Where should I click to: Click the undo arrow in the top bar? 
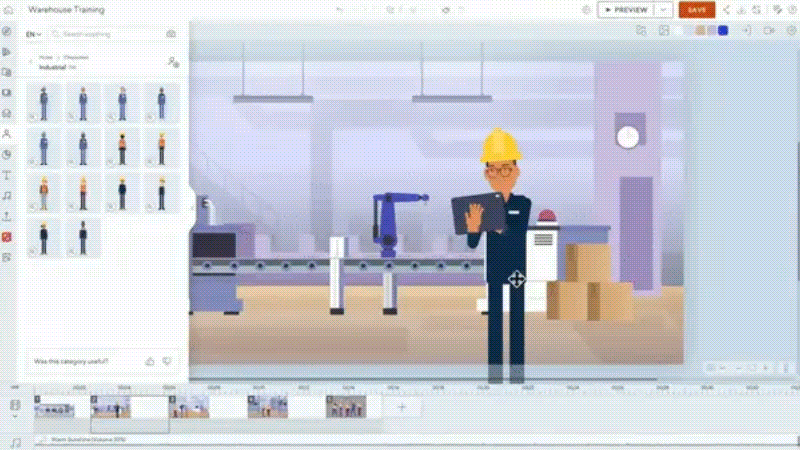(x=340, y=10)
